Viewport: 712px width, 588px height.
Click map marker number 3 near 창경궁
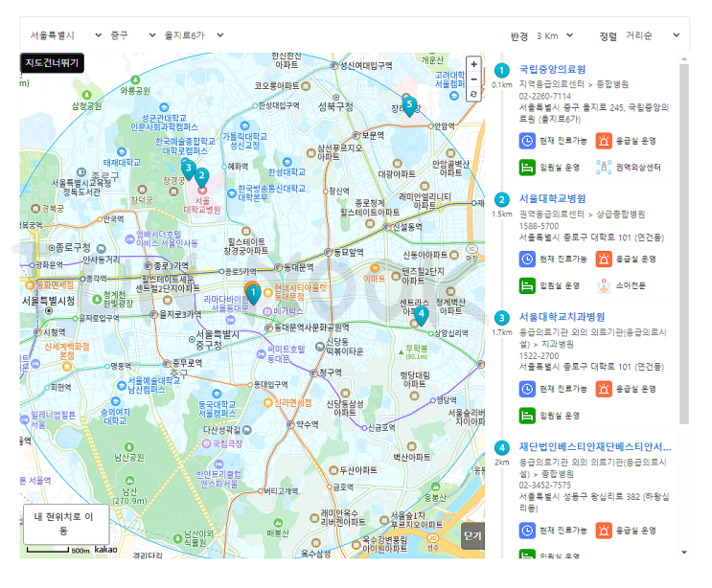point(189,170)
